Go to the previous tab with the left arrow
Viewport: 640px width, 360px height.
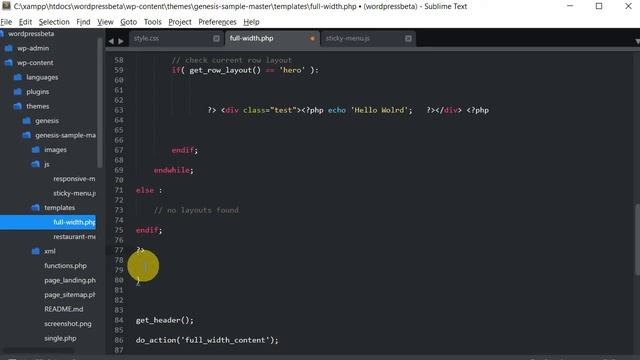tap(111, 41)
